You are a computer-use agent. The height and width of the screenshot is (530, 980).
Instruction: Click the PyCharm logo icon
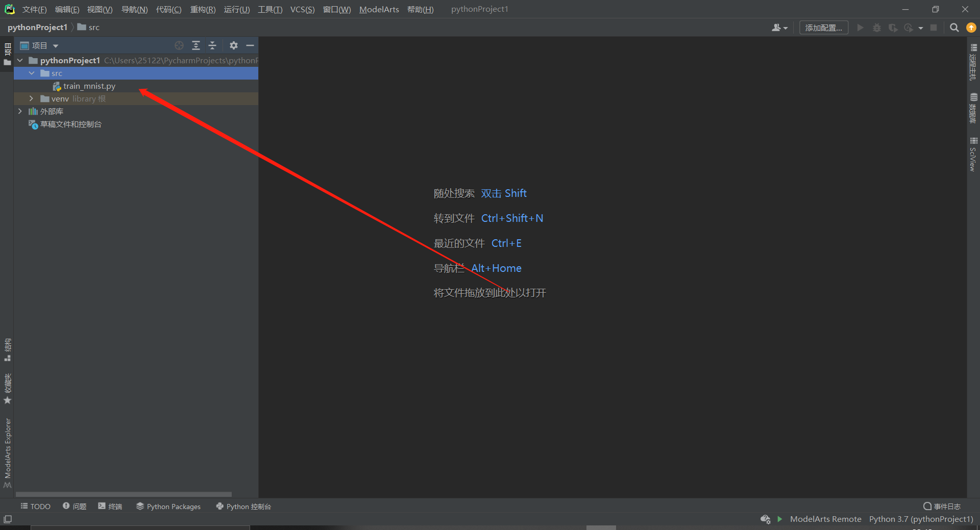[x=9, y=9]
